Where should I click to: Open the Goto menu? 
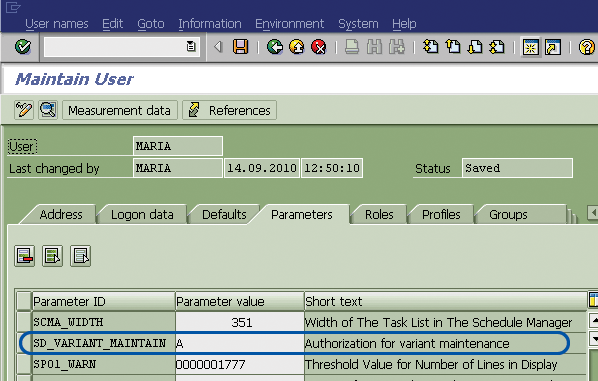click(151, 24)
